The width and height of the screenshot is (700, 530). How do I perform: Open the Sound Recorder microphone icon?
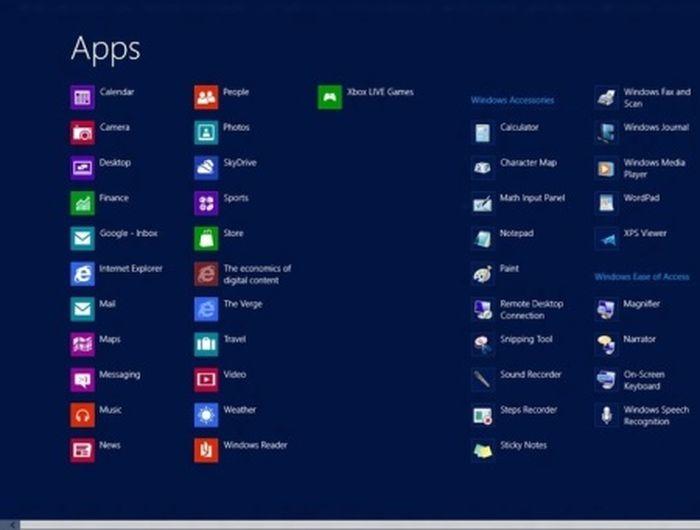coord(483,380)
